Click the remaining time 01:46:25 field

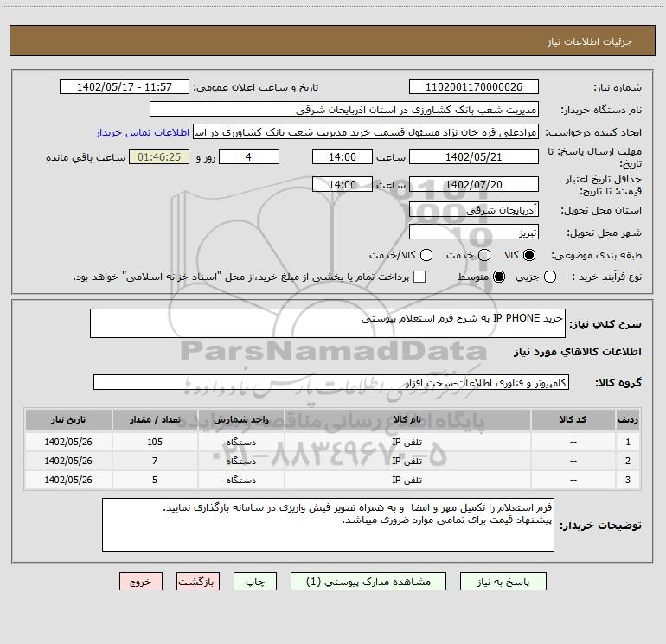[x=159, y=156]
